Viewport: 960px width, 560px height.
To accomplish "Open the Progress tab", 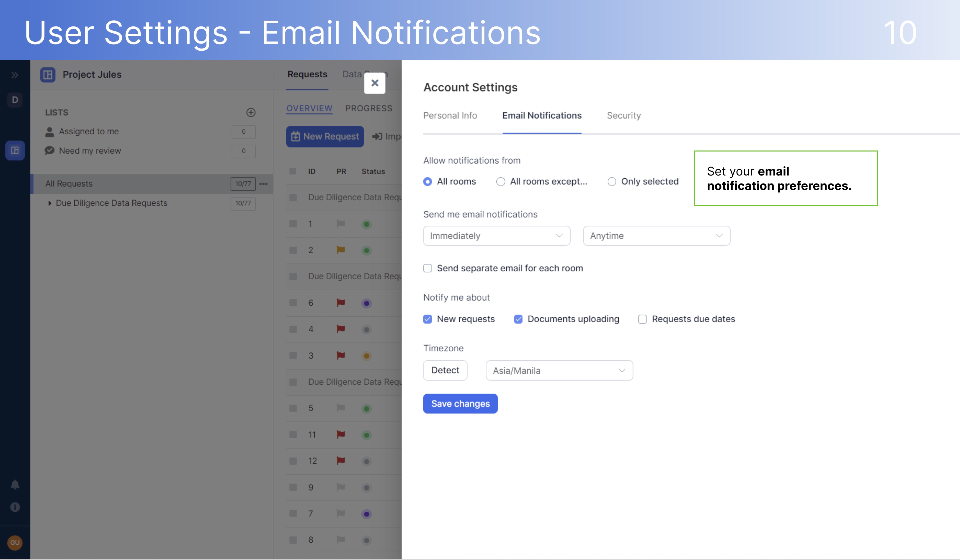I will point(369,108).
